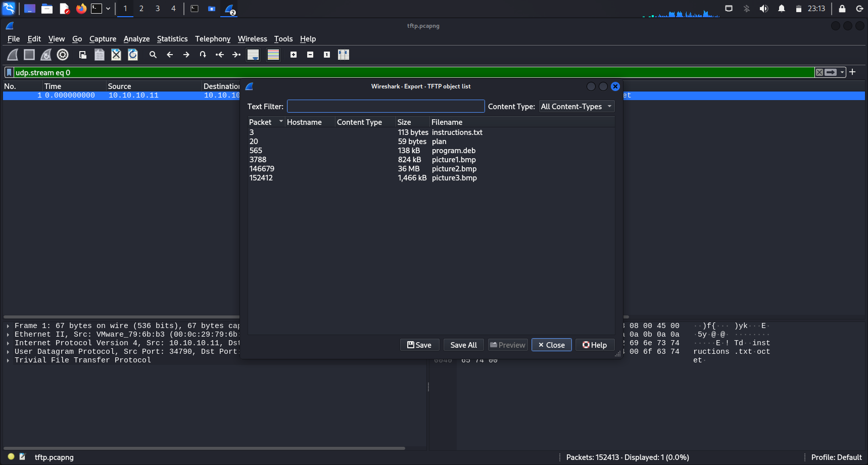Click the Save All button

463,345
